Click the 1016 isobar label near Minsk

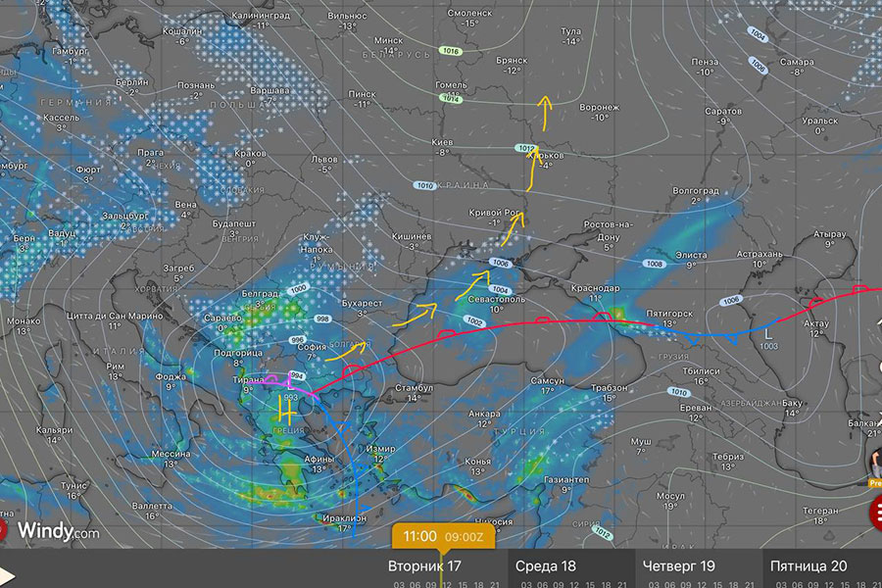pos(451,50)
